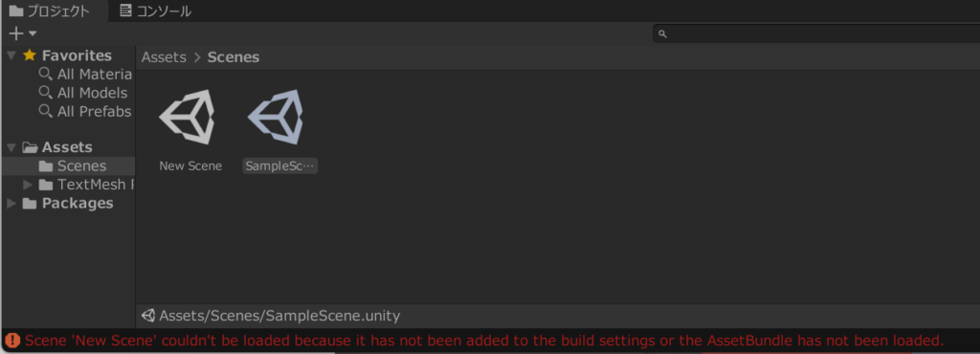Screen dimensions: 980x354
Task: Collapse the Assets folder arrow
Action: (11, 148)
